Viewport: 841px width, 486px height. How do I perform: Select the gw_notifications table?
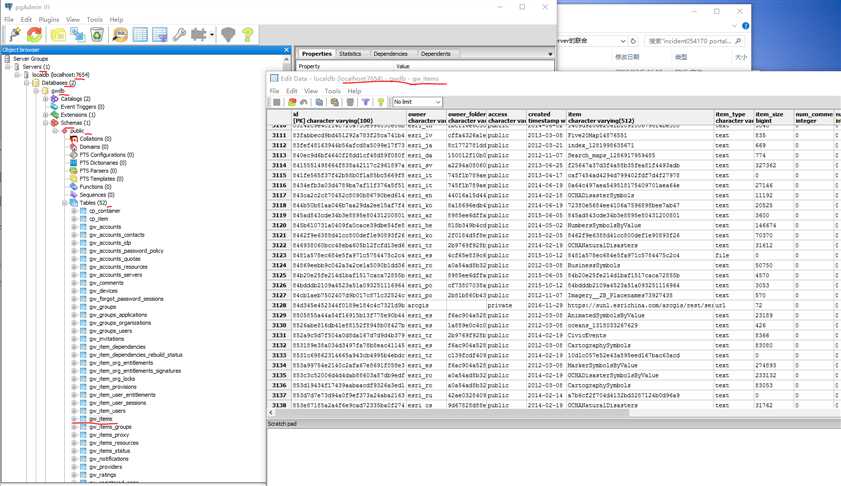pos(108,459)
